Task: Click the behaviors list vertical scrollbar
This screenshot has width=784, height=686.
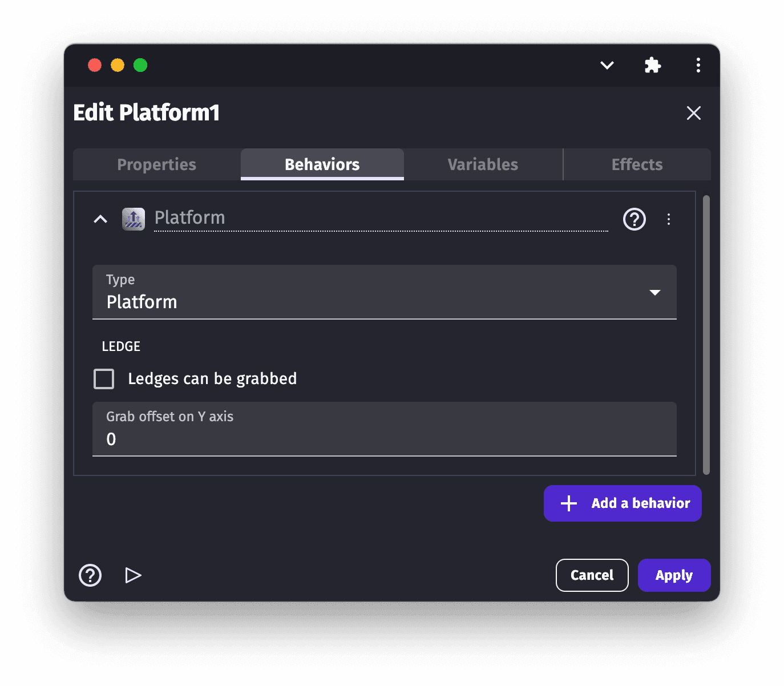Action: (706, 335)
